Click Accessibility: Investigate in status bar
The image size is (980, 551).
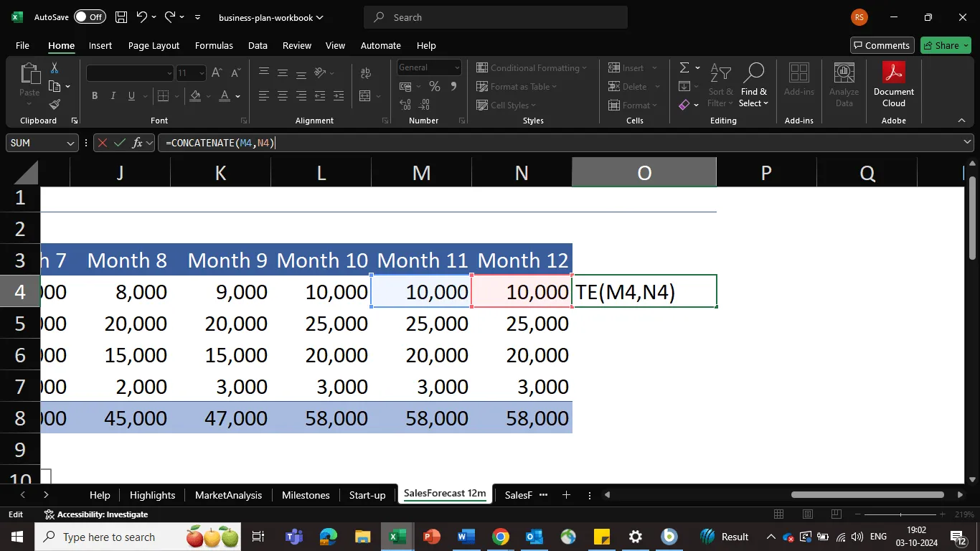(96, 514)
